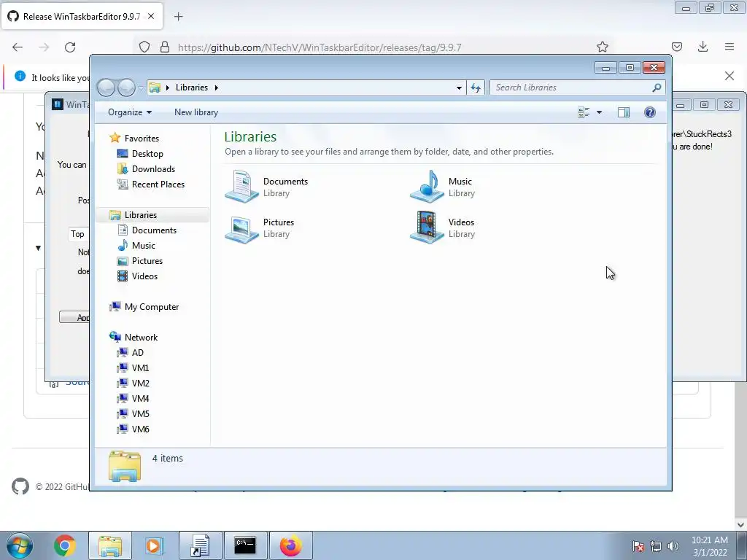Select Favorites in the navigation pane
Screen dimensions: 747x560
(142, 138)
